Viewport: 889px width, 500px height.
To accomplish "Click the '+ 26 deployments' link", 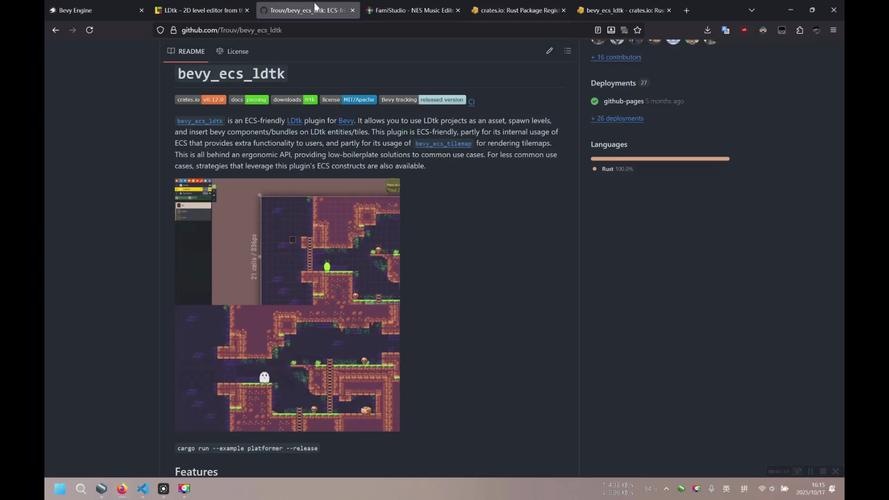I will tap(617, 118).
